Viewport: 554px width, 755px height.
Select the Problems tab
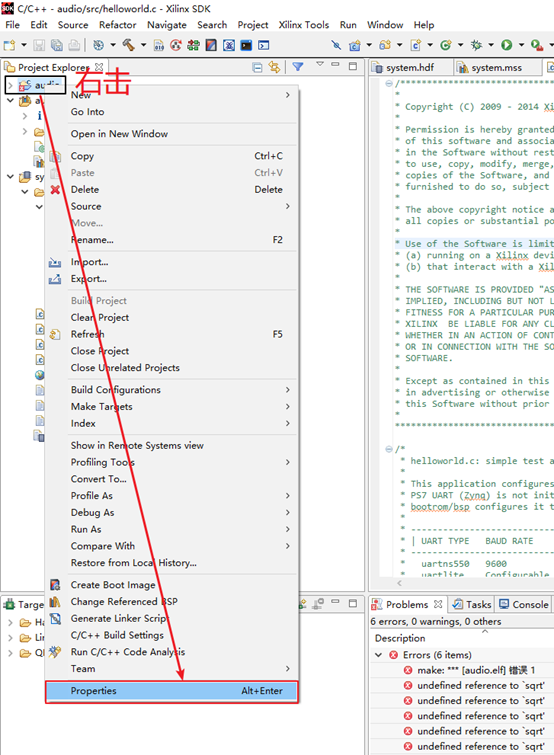(408, 604)
